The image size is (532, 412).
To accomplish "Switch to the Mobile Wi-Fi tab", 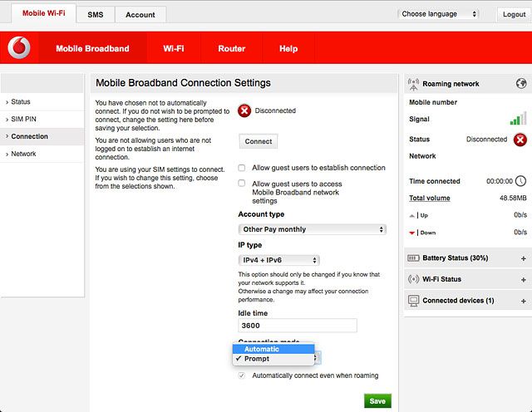I will 44,13.
